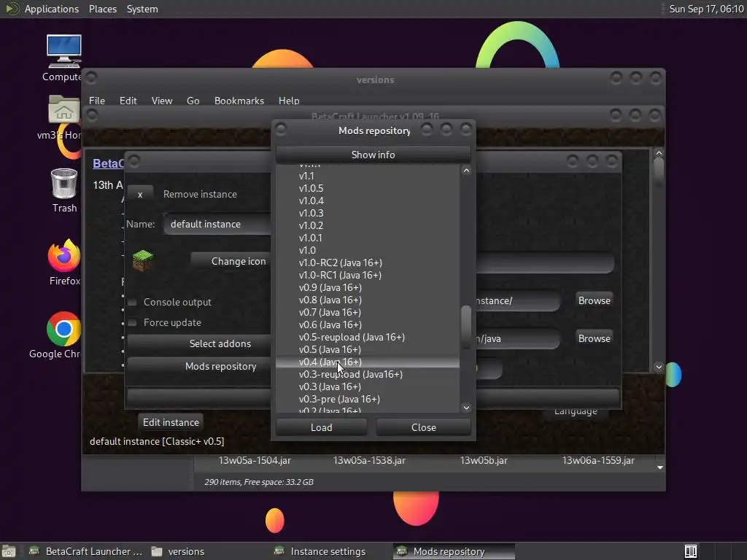747x560 pixels.
Task: Click the Show info button
Action: (373, 155)
